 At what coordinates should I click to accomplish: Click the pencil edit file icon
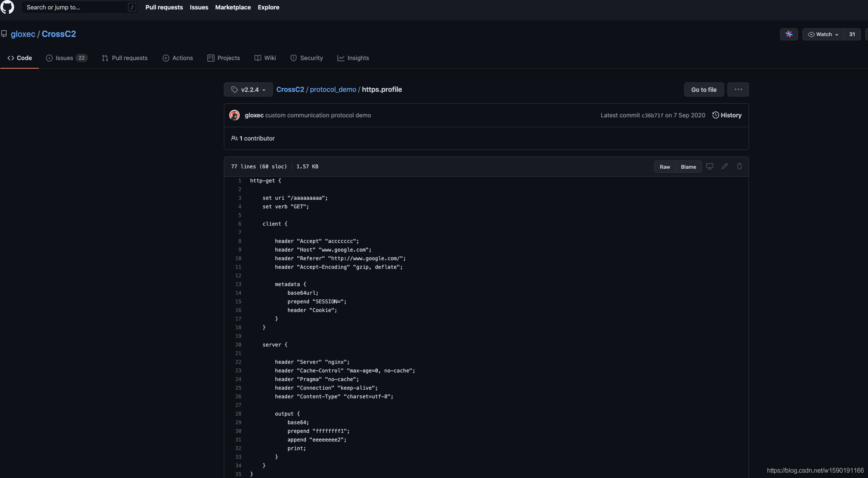click(x=725, y=166)
